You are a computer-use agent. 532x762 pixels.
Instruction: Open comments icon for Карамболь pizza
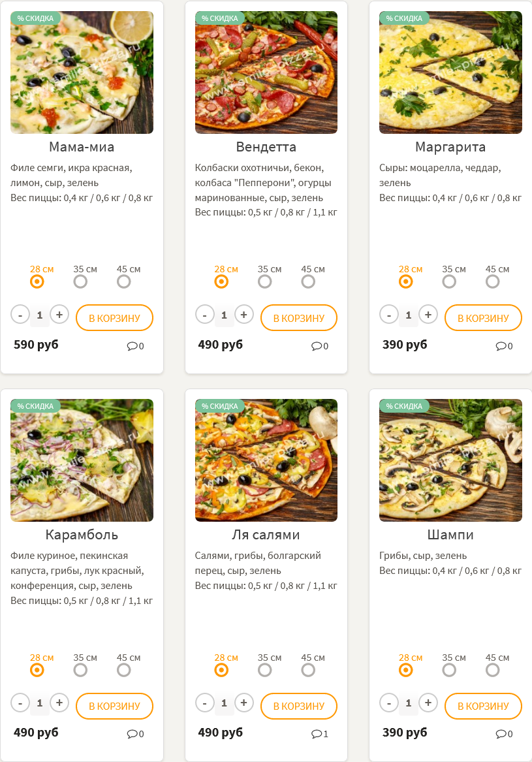132,734
